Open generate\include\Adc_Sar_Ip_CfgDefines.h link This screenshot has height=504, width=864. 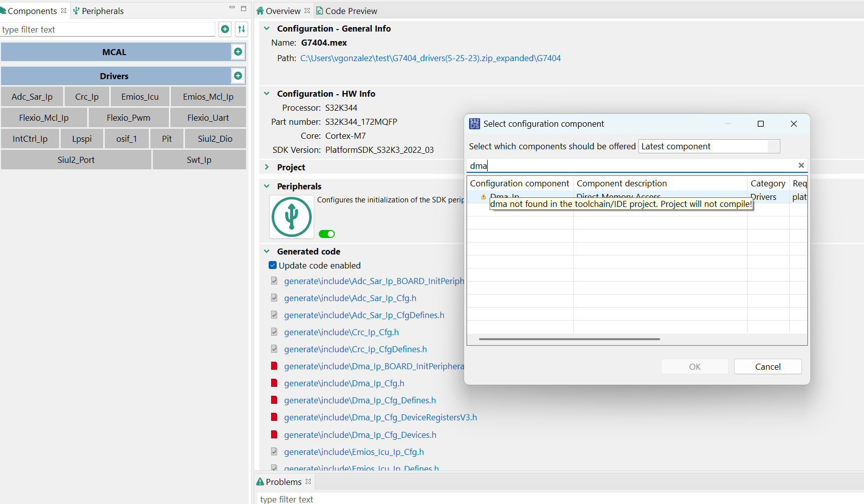[364, 315]
